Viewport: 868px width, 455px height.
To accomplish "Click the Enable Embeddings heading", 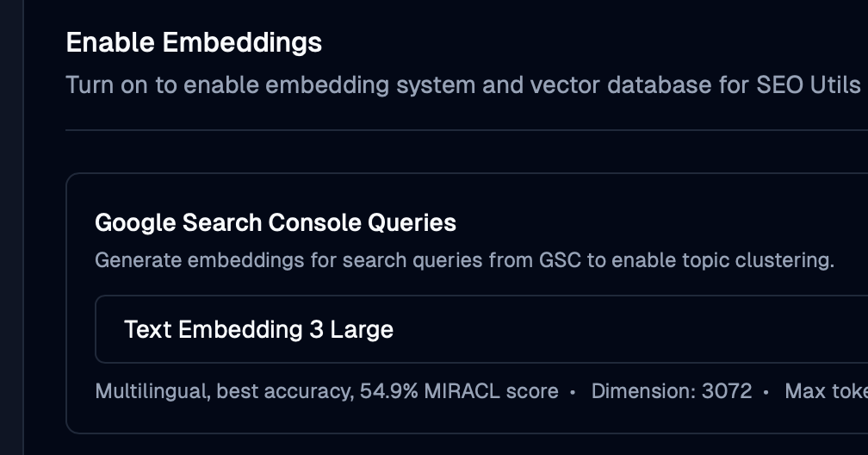I will 194,42.
